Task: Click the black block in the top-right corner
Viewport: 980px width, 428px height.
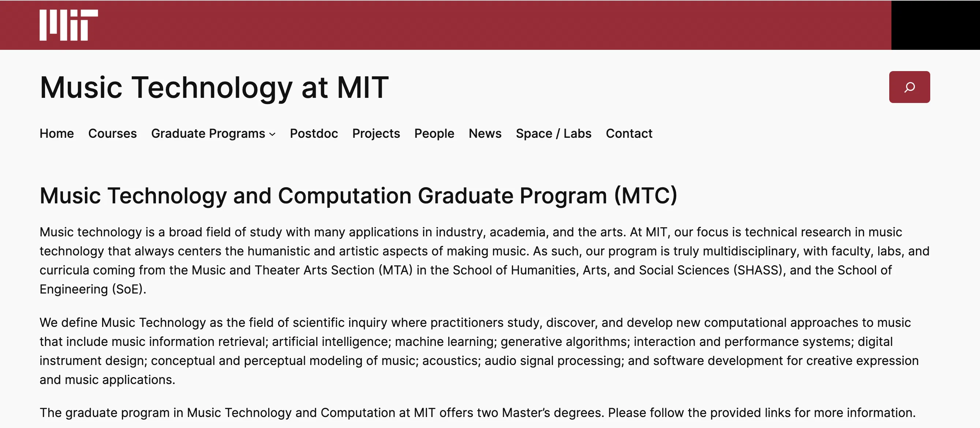Action: coord(935,25)
